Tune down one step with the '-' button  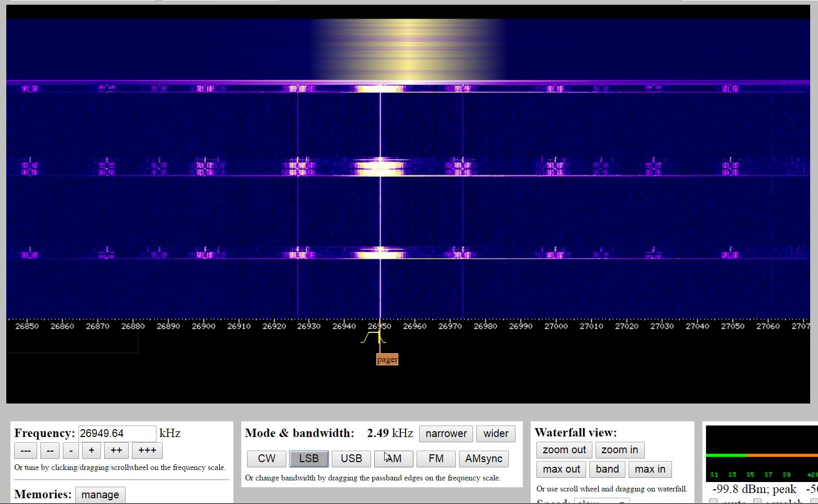71,451
